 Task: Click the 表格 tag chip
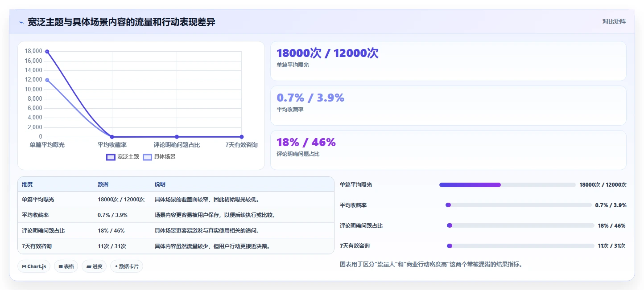66,266
